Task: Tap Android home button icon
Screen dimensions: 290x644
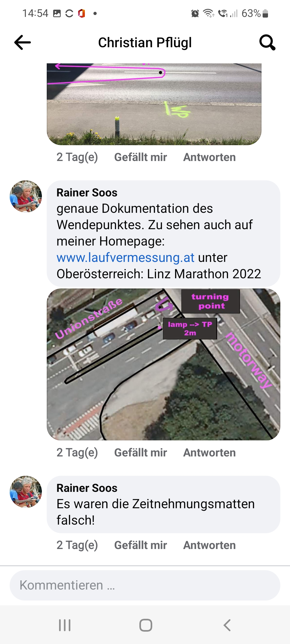Action: 146,625
